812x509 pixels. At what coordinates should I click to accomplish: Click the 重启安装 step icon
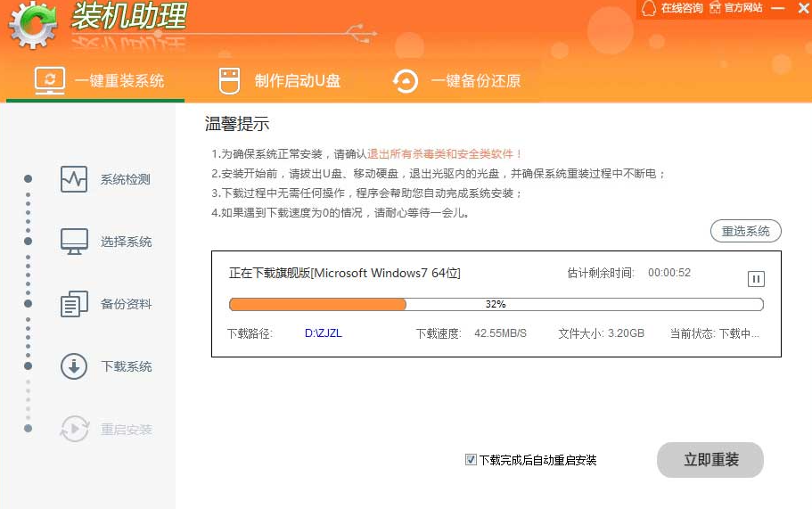click(74, 430)
